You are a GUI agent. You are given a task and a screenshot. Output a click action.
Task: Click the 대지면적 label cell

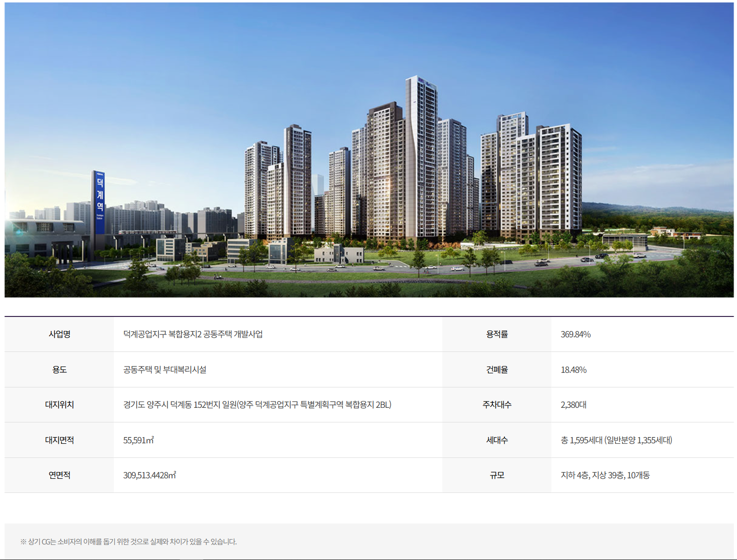59,440
